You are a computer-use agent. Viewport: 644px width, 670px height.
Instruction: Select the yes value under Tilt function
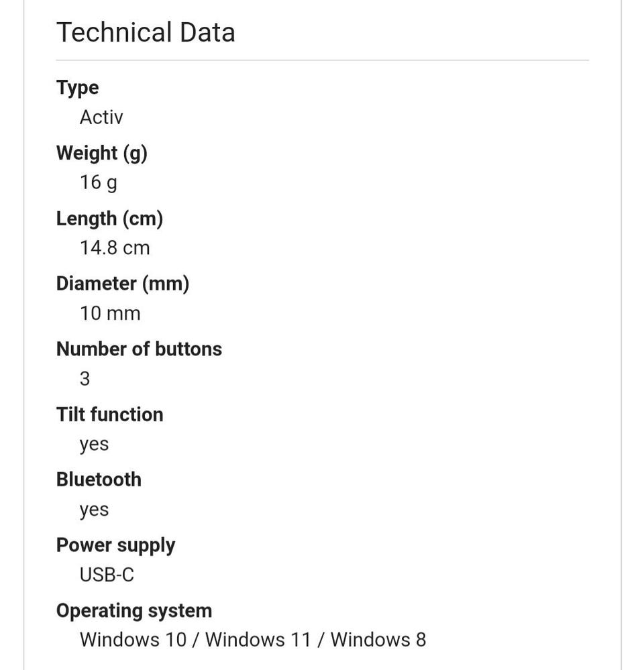94,444
